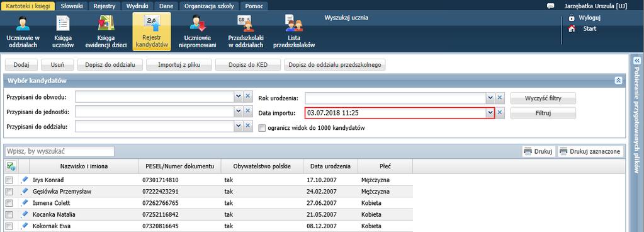Image resolution: width=644 pixels, height=232 pixels.
Task: Click Drukuj zaznaczone button
Action: pyautogui.click(x=590, y=151)
